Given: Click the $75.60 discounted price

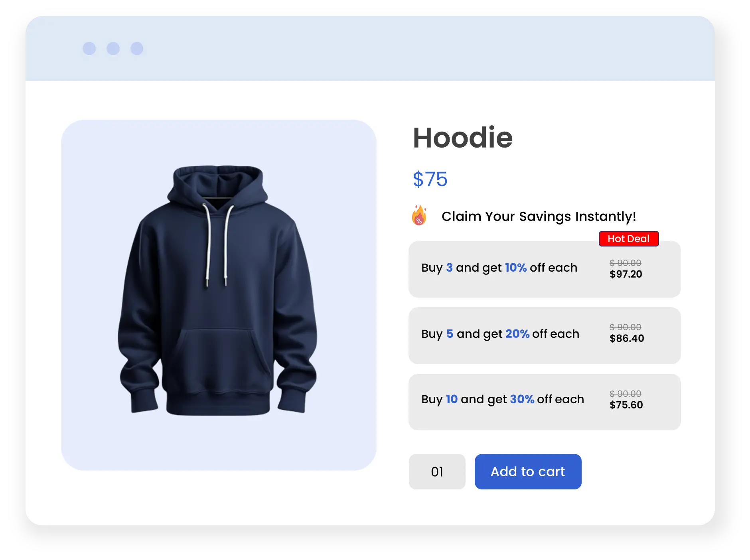Looking at the screenshot, I should point(626,405).
